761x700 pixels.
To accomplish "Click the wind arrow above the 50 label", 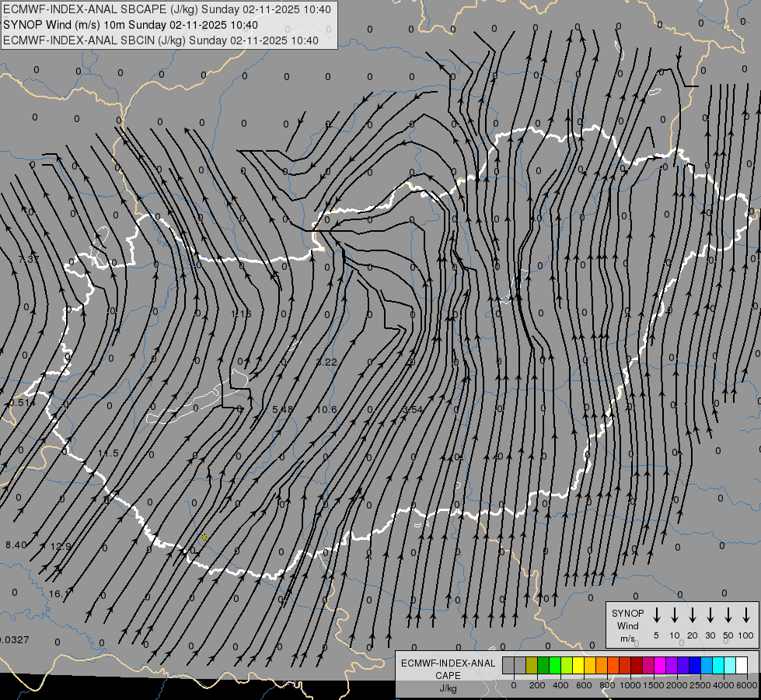I will pyautogui.click(x=728, y=615).
